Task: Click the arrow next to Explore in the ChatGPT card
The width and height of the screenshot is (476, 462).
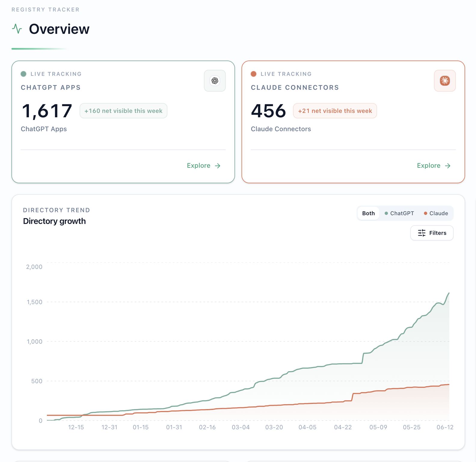Action: pos(218,166)
